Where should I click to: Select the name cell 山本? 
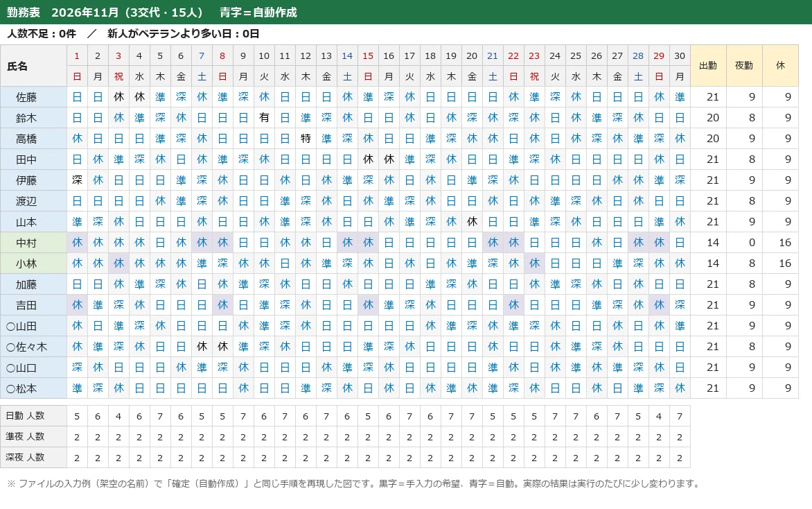click(x=34, y=222)
